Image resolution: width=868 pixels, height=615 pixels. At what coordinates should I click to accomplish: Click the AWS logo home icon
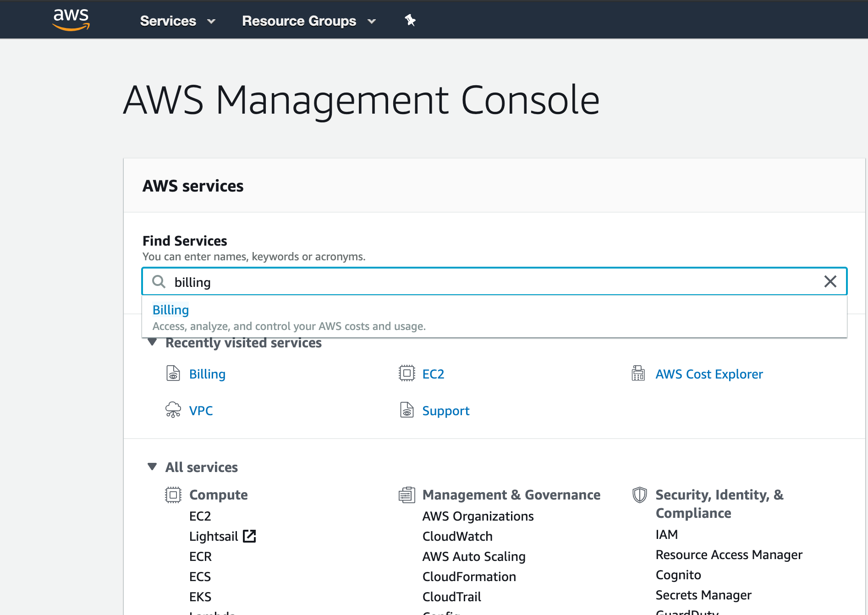[x=71, y=20]
